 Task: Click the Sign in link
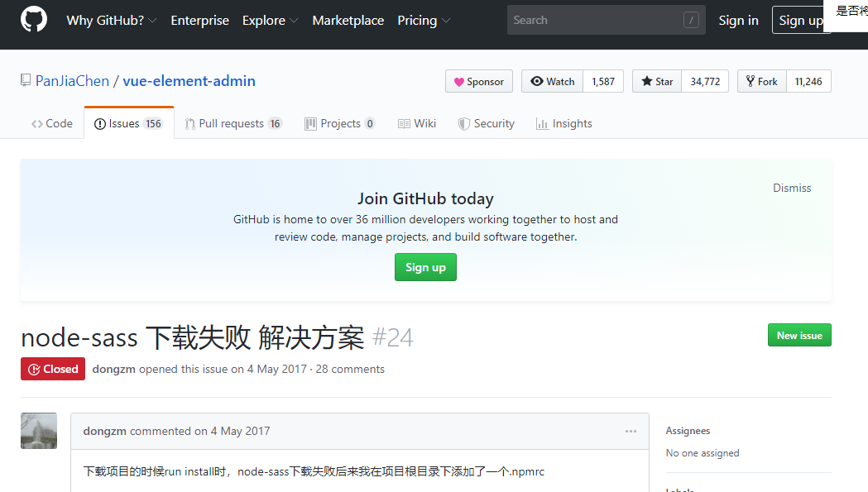pos(738,21)
